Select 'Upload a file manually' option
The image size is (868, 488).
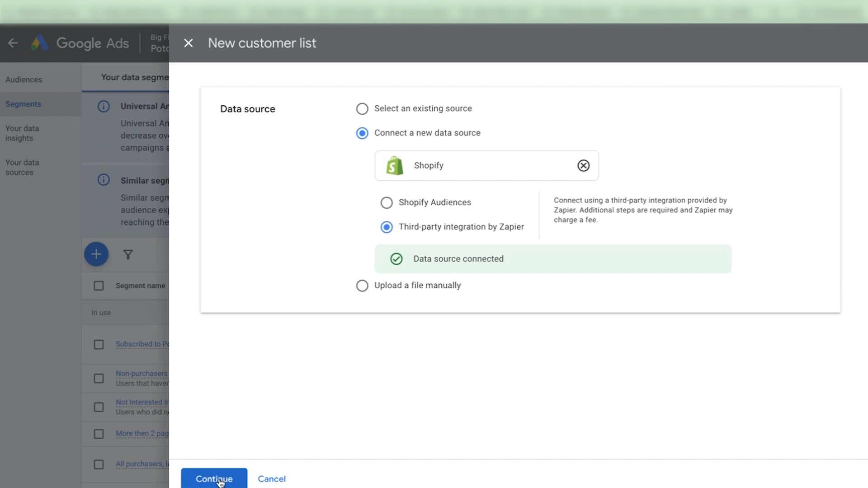(x=362, y=286)
